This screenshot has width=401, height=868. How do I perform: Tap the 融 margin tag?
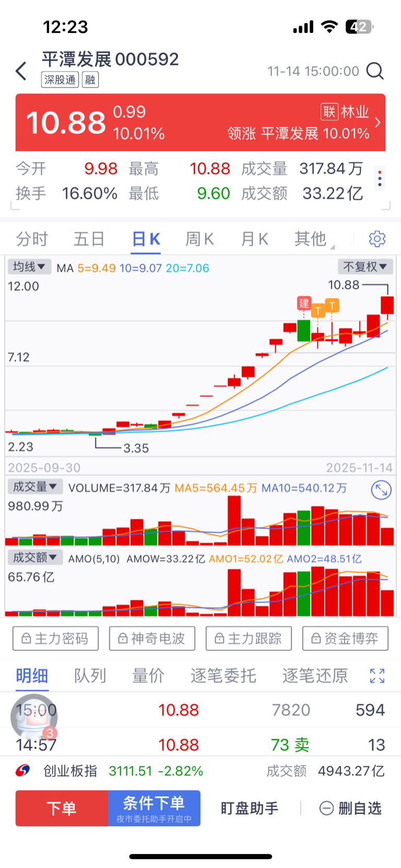tap(90, 80)
